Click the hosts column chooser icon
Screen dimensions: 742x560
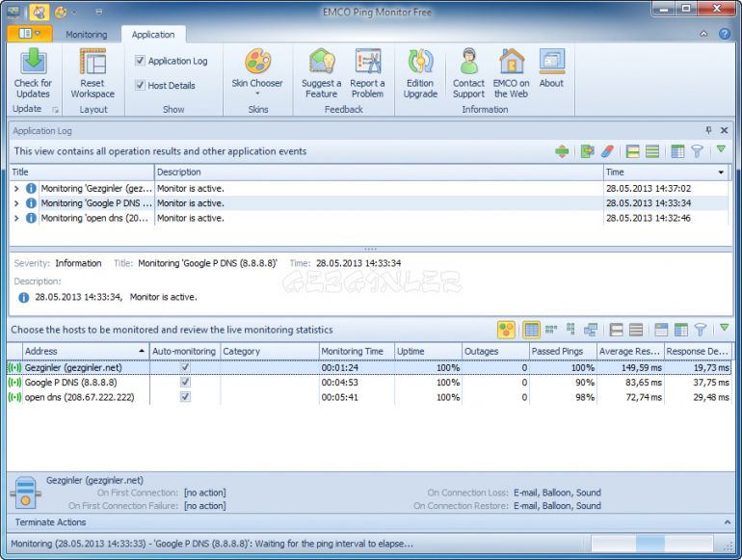click(681, 330)
